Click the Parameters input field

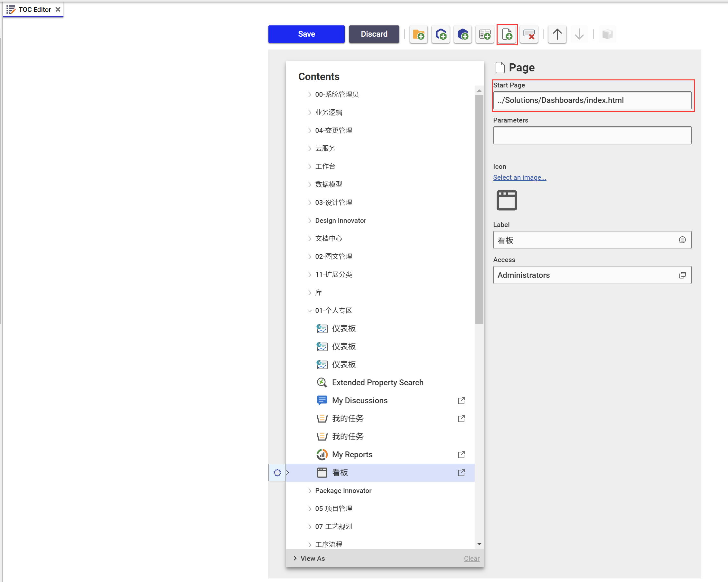[x=592, y=135]
